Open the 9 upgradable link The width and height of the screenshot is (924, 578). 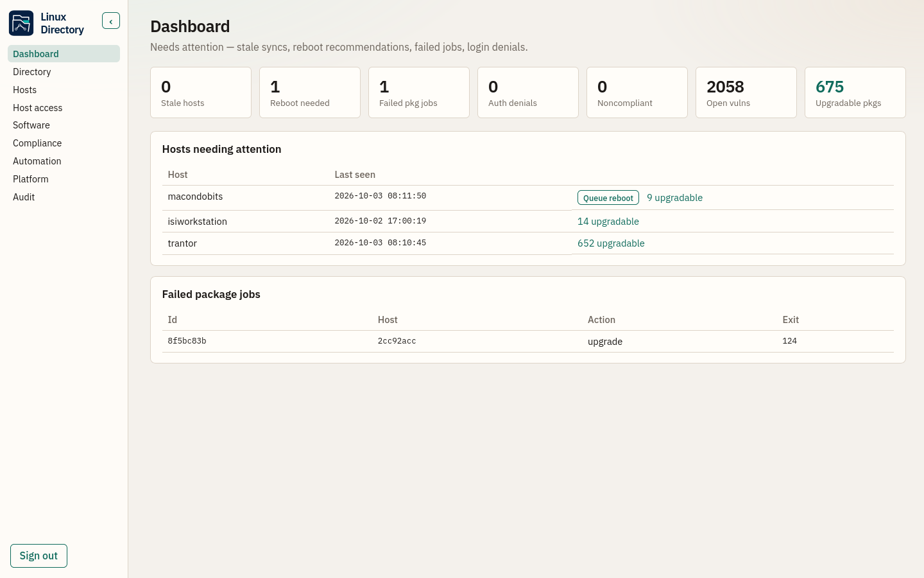click(x=674, y=198)
